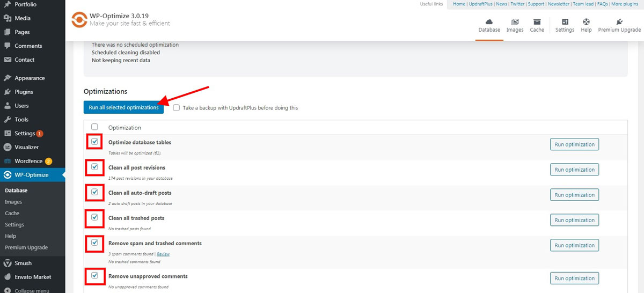644x293 pixels.
Task: Click the Plugins plug icon
Action: [x=8, y=92]
